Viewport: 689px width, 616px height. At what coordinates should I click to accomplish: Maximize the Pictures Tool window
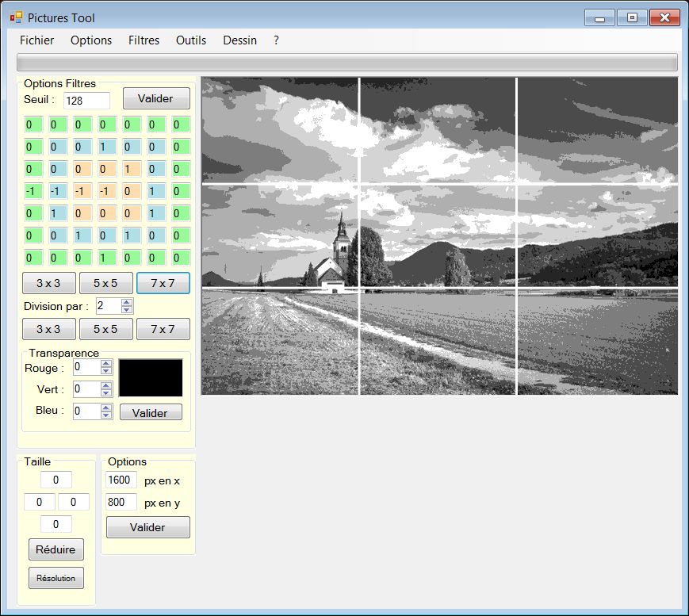[x=632, y=18]
